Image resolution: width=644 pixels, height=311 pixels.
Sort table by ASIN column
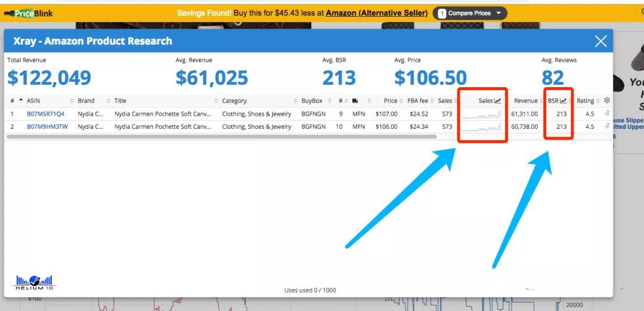pyautogui.click(x=33, y=101)
